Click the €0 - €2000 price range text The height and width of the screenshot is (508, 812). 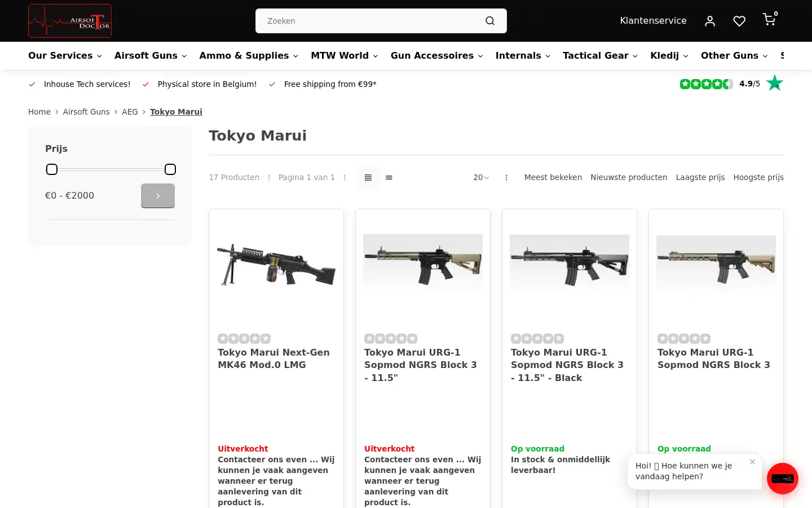tap(69, 195)
